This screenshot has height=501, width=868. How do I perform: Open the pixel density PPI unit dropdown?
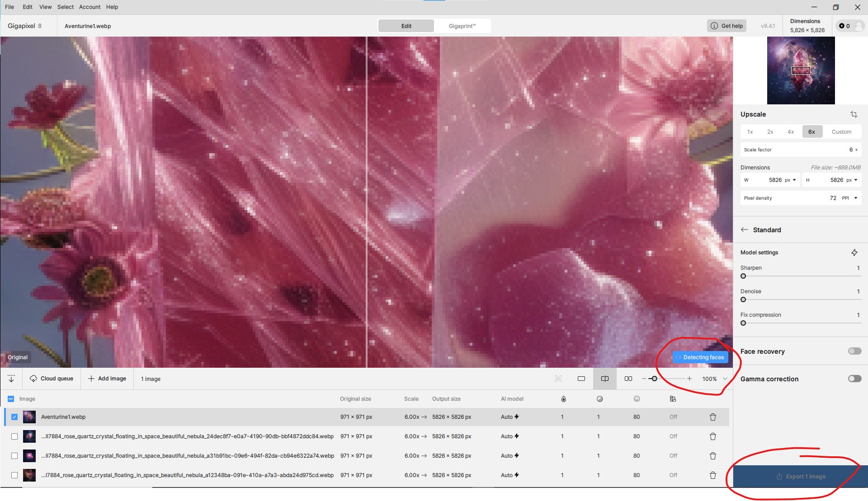[x=855, y=198]
